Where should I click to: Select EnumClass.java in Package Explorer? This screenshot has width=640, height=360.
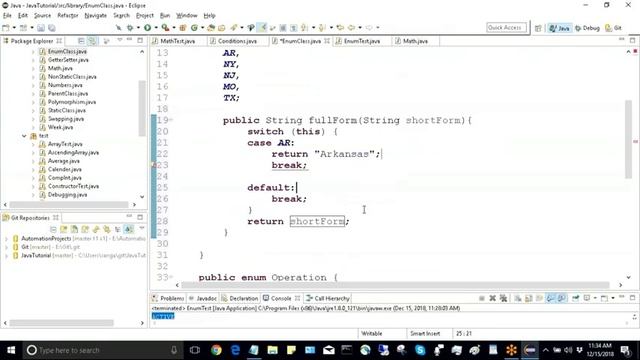(x=67, y=51)
